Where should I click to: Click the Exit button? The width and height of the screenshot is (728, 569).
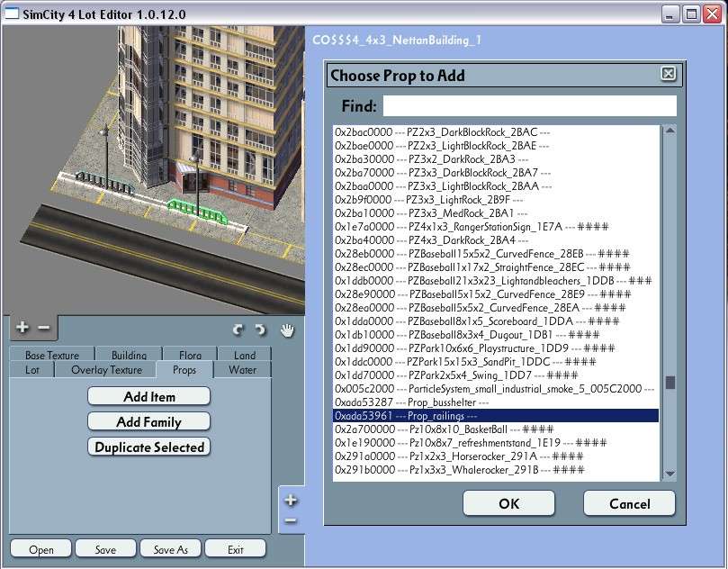[x=236, y=549]
